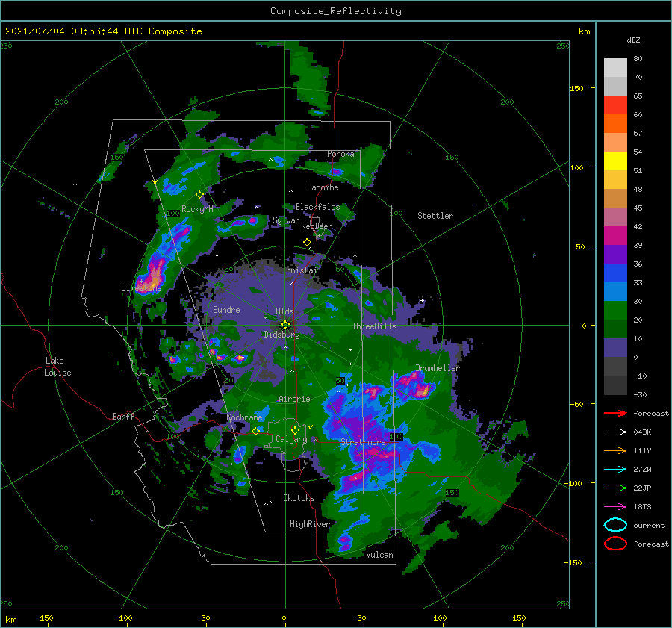Click the Vulcan city label
672x628 pixels.
[x=379, y=554]
